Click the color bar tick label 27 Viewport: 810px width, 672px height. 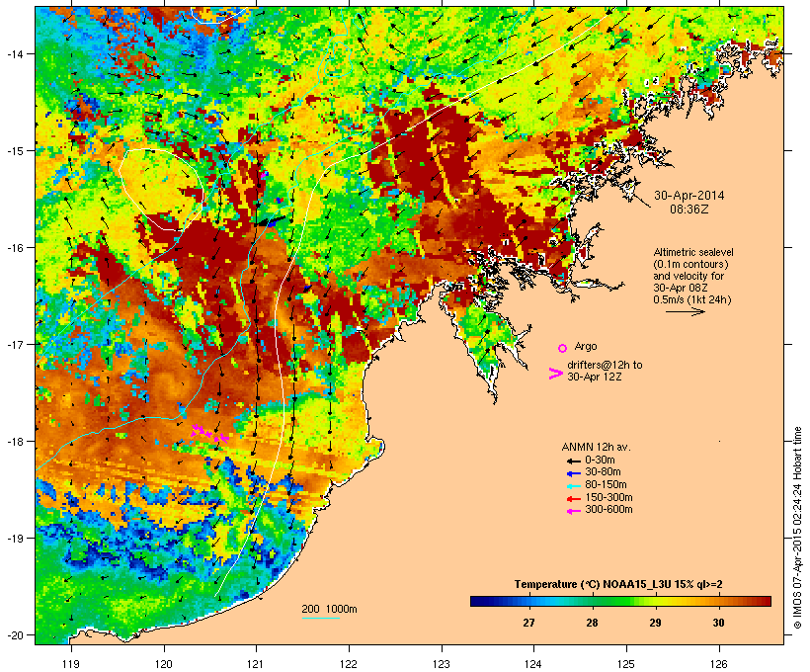pos(528,623)
